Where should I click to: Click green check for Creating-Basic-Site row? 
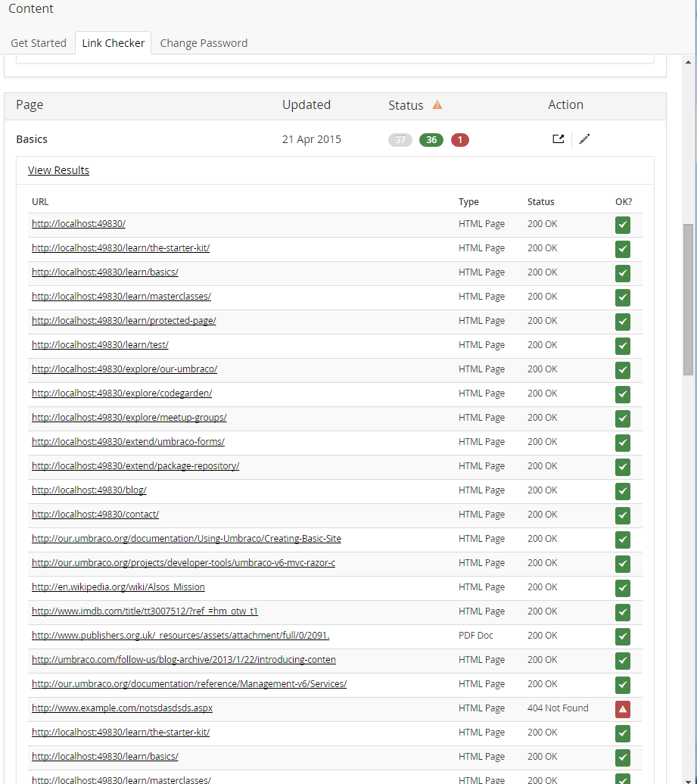pos(623,540)
